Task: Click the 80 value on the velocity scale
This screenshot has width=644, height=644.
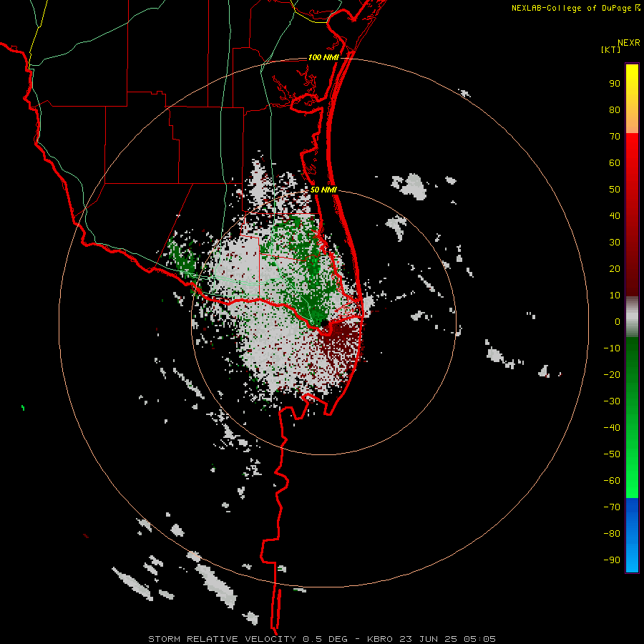Action: coord(615,110)
